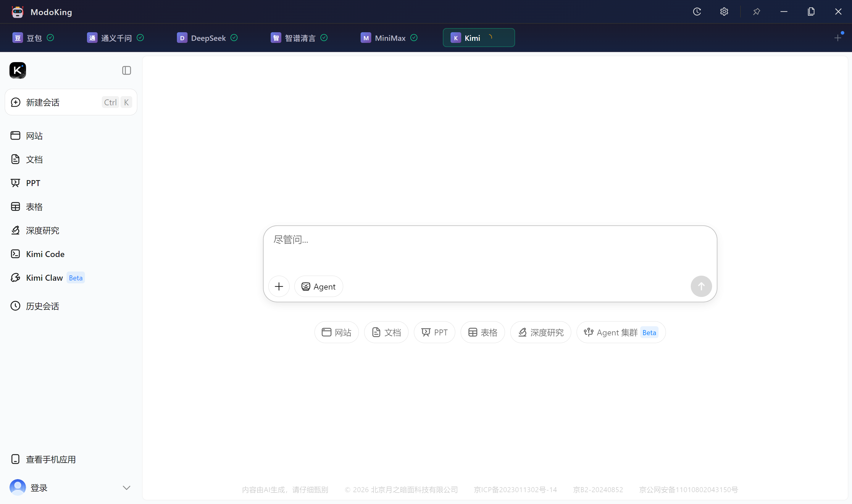Click 京B2-20240852 footer link
Viewport: 852px width, 504px height.
pos(598,490)
